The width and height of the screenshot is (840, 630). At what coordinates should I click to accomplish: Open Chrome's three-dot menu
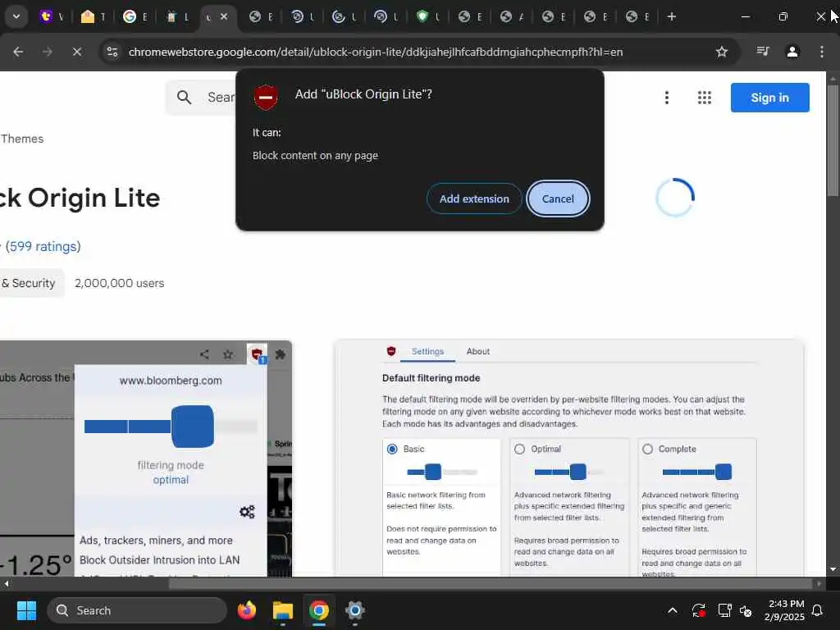[822, 52]
